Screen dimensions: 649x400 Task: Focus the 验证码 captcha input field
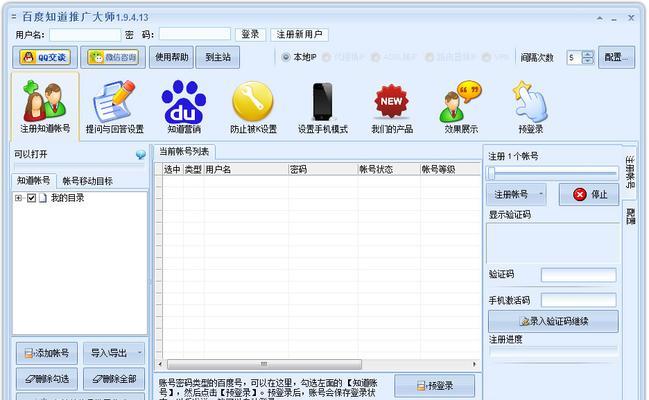pyautogui.click(x=579, y=275)
